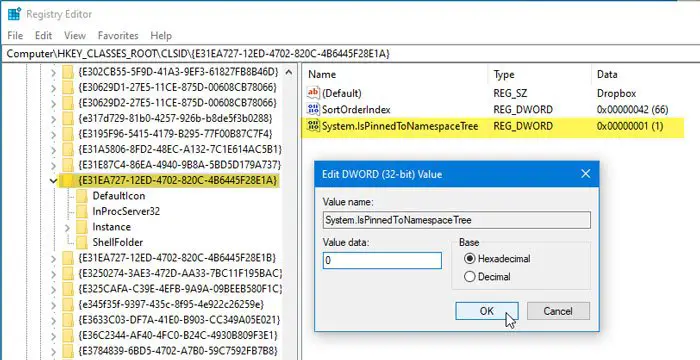The image size is (700, 360).
Task: Select the (Default) string value icon
Action: (313, 93)
